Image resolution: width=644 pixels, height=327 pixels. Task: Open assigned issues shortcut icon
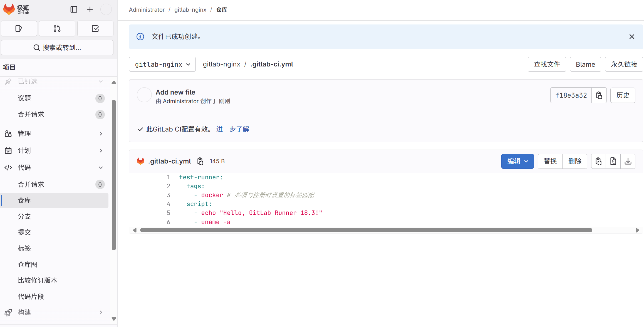click(19, 28)
